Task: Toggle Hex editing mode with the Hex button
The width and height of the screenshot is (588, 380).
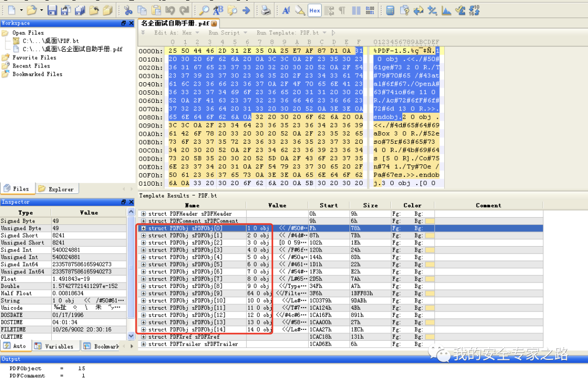Action: pos(315,10)
